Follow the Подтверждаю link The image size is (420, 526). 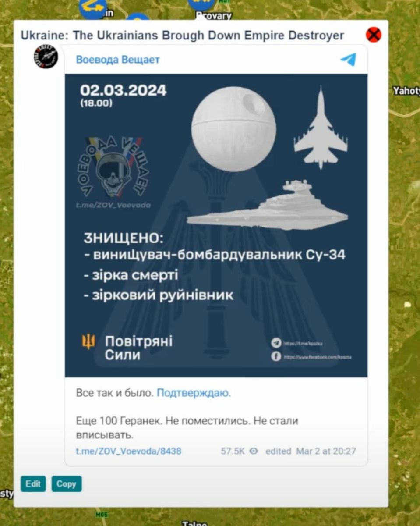click(194, 393)
